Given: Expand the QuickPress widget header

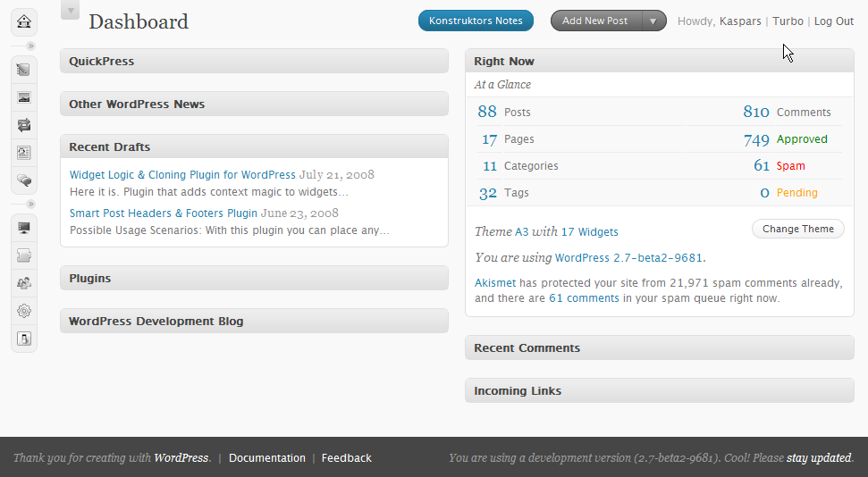Looking at the screenshot, I should tap(254, 61).
